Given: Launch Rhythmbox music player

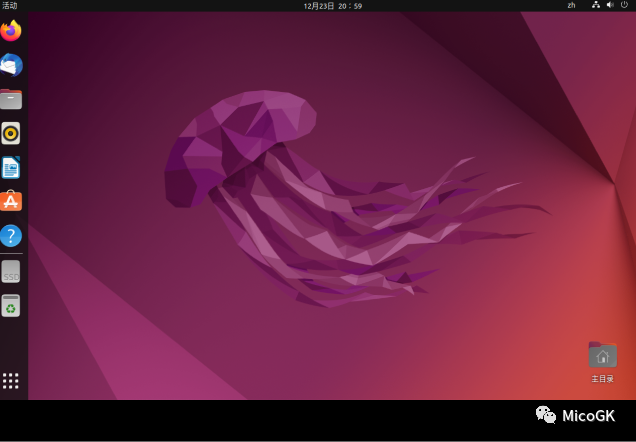Looking at the screenshot, I should (x=11, y=133).
